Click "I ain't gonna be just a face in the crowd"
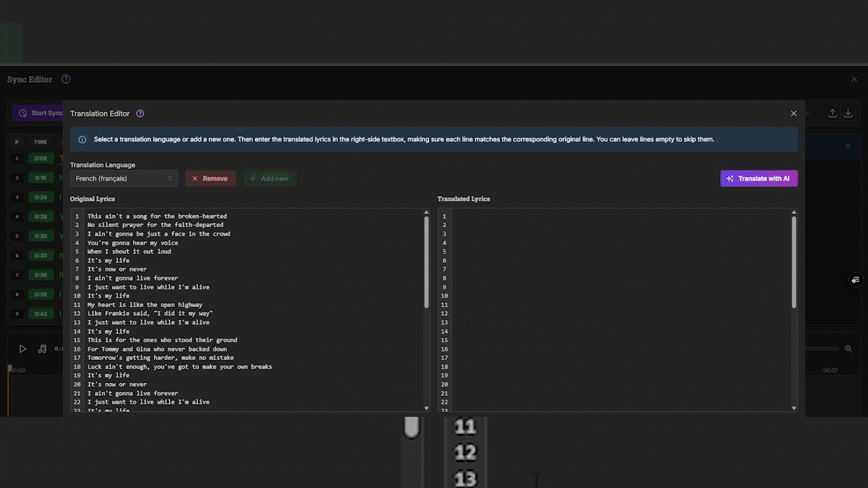Image resolution: width=868 pixels, height=488 pixels. (x=159, y=234)
